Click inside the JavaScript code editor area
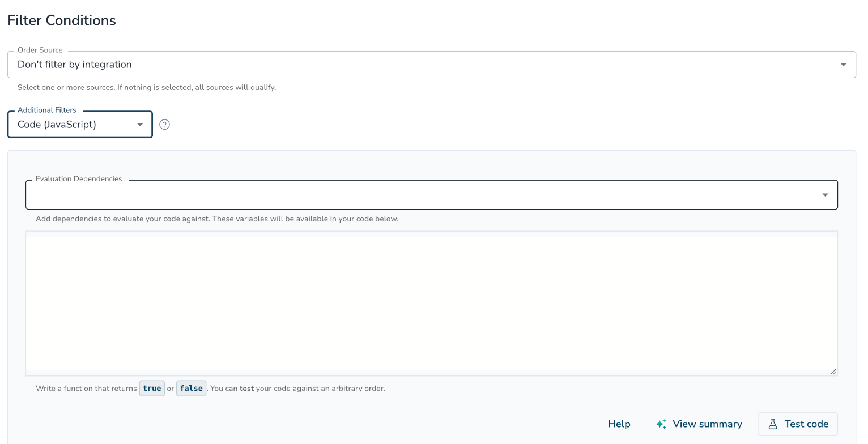The height and width of the screenshot is (444, 868). click(x=431, y=304)
